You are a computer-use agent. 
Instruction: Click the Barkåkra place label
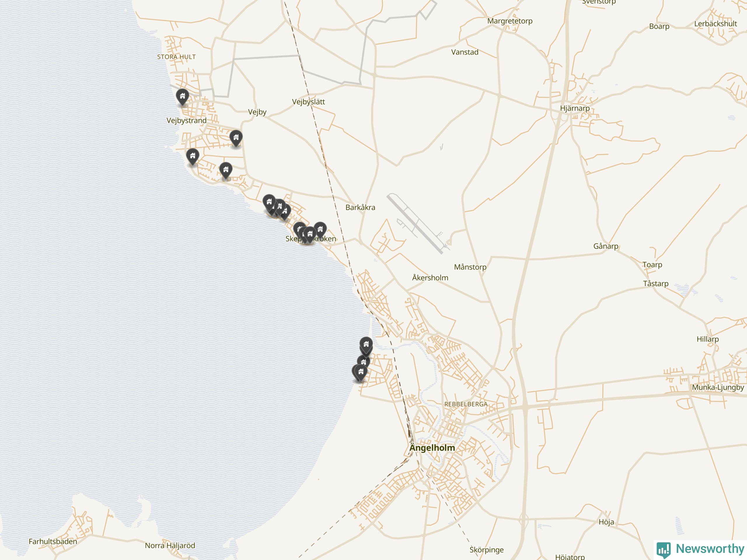click(x=360, y=208)
